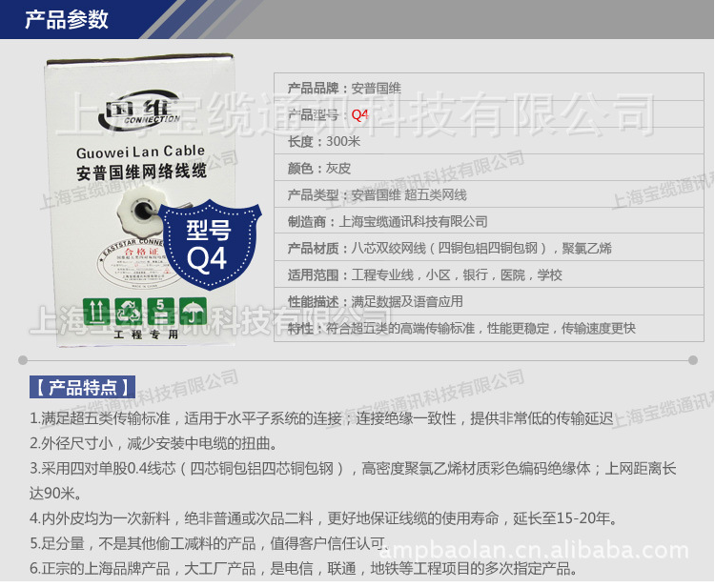
Task: Click feature line 2 '外径尺寸小…'
Action: coord(153,443)
